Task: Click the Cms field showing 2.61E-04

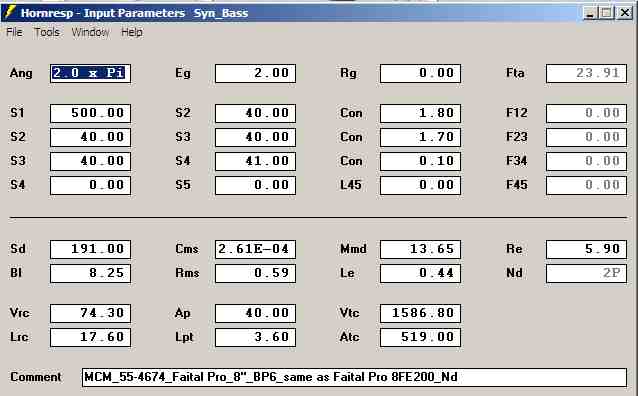Action: (x=256, y=249)
